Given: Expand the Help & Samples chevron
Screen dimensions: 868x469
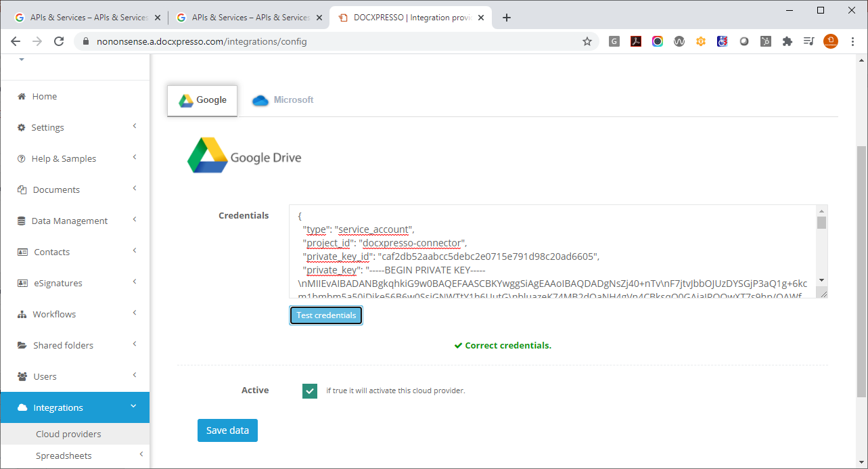Looking at the screenshot, I should 135,157.
